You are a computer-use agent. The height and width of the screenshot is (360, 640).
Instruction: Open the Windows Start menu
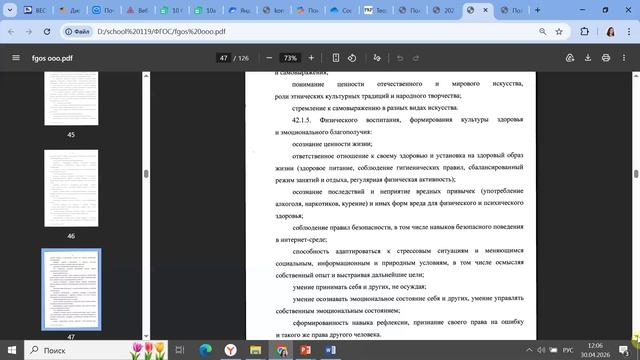[x=11, y=350]
